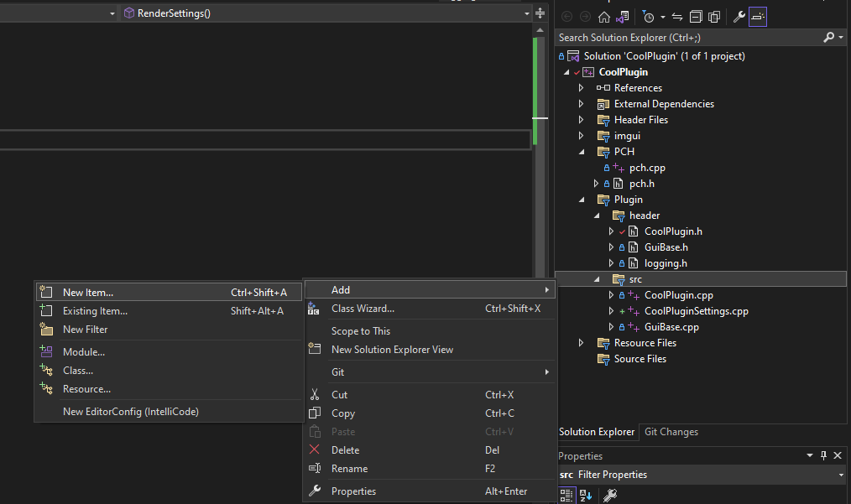Open Git submenu in context menu
Image resolution: width=851 pixels, height=504 pixels.
(x=430, y=372)
